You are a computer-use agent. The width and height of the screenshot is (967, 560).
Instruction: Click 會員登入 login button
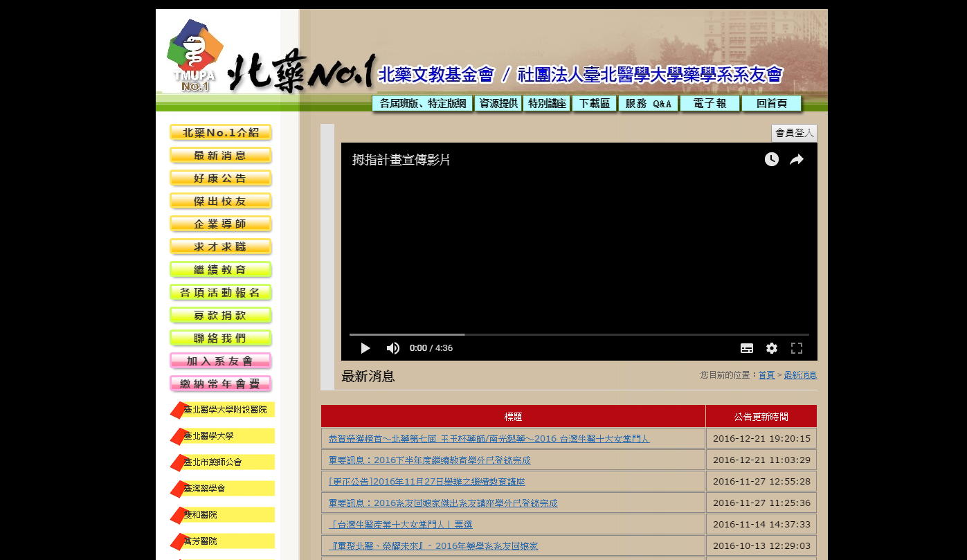[x=794, y=133]
